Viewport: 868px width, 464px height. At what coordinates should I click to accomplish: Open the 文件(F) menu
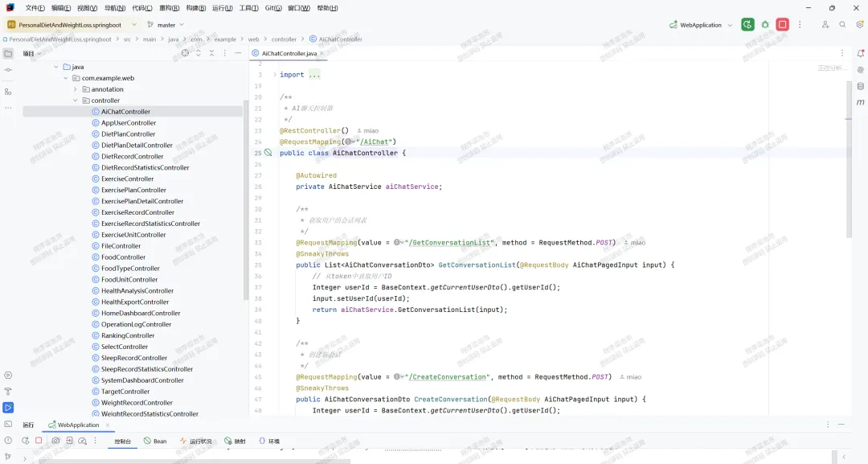[x=35, y=8]
